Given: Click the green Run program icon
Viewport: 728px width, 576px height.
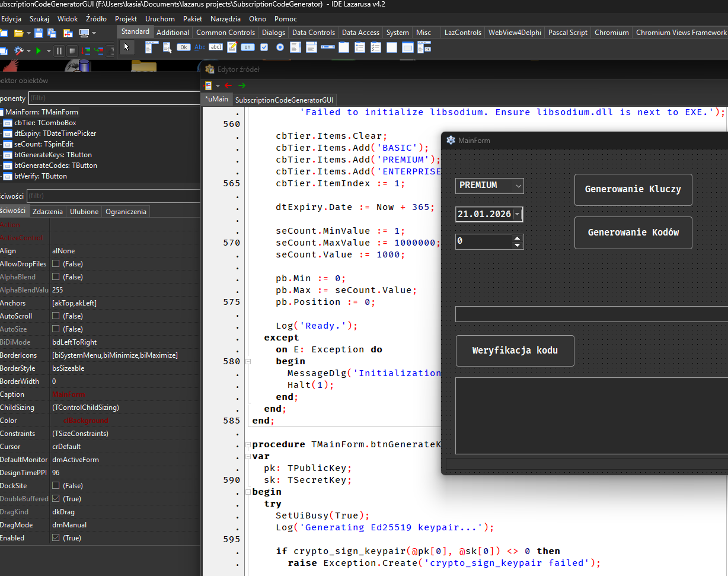Looking at the screenshot, I should tap(39, 51).
